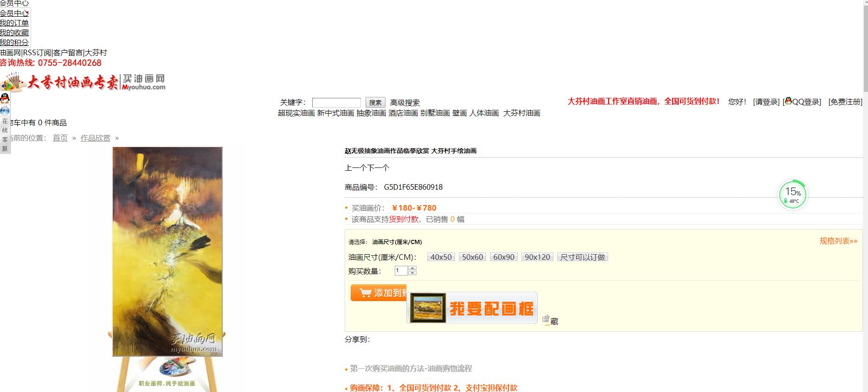
Task: Open the 客户留言 link
Action: (68, 52)
